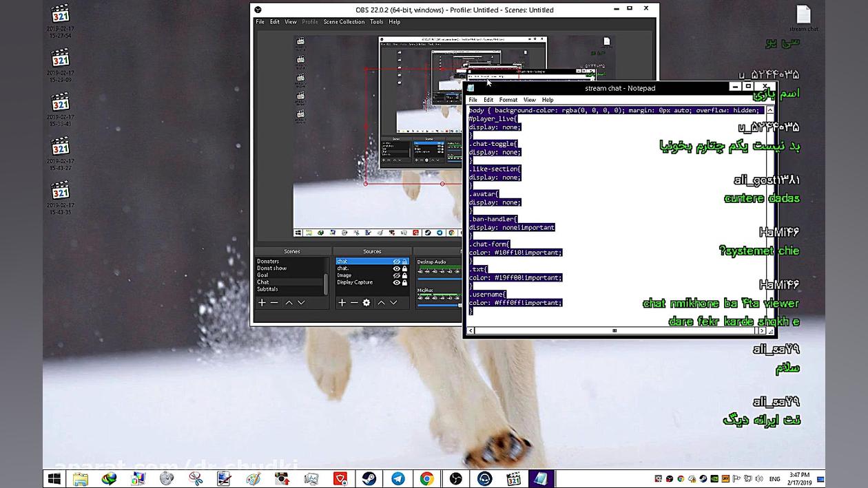Open the View menu in Notepad
Image resolution: width=868 pixels, height=488 pixels.
click(529, 100)
